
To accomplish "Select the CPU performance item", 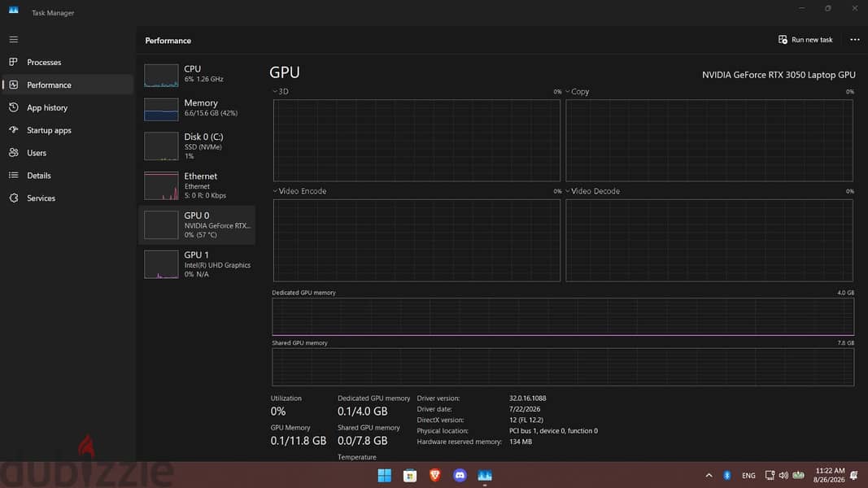I will 197,74.
